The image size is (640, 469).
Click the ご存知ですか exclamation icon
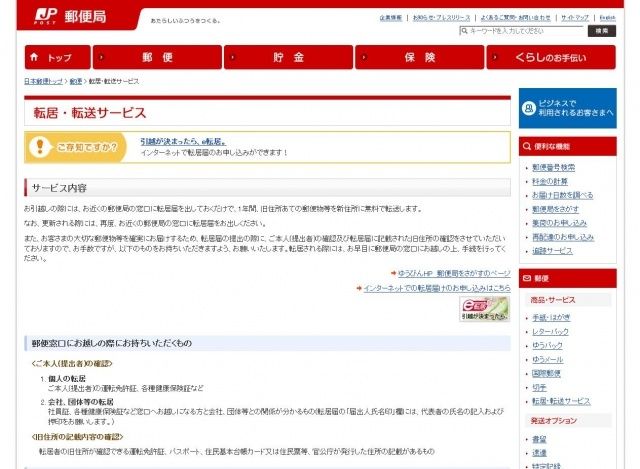pyautogui.click(x=40, y=147)
